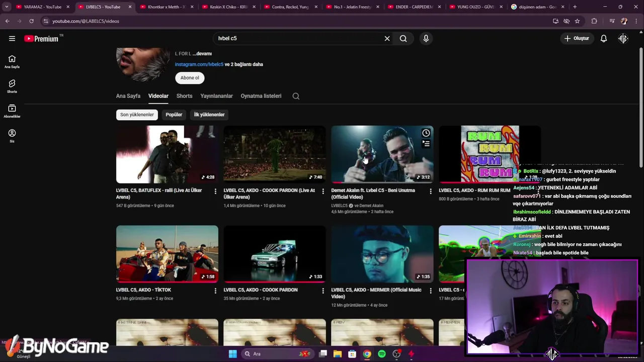Switch to Yayınlananlar tab
Screen dimensions: 644x362
pyautogui.click(x=217, y=96)
